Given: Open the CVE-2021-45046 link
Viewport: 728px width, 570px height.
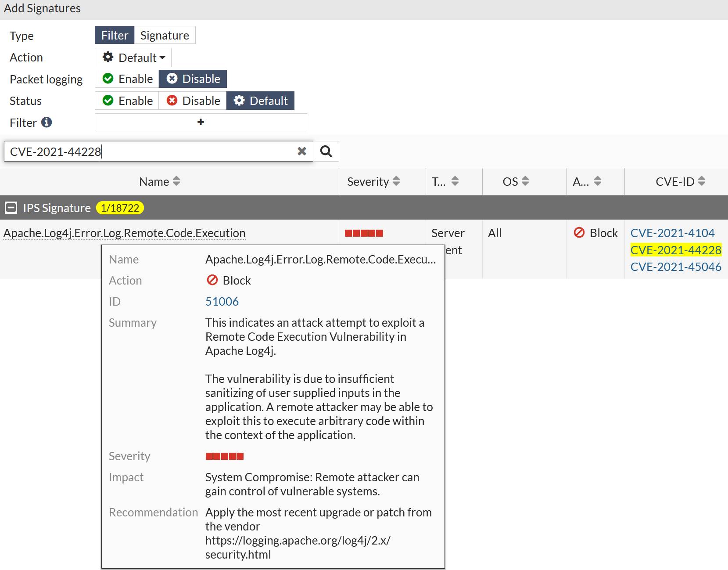Looking at the screenshot, I should pos(676,267).
